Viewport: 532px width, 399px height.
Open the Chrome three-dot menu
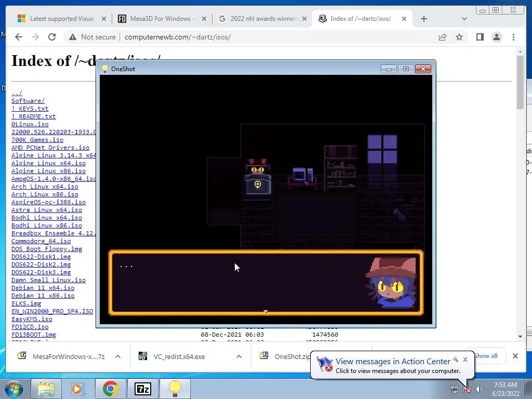coord(513,37)
